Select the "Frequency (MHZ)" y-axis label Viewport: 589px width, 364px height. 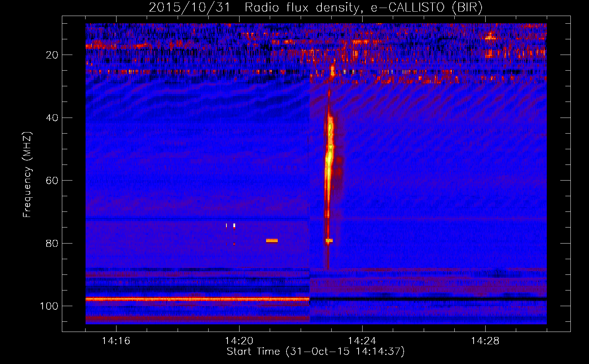click(x=27, y=174)
